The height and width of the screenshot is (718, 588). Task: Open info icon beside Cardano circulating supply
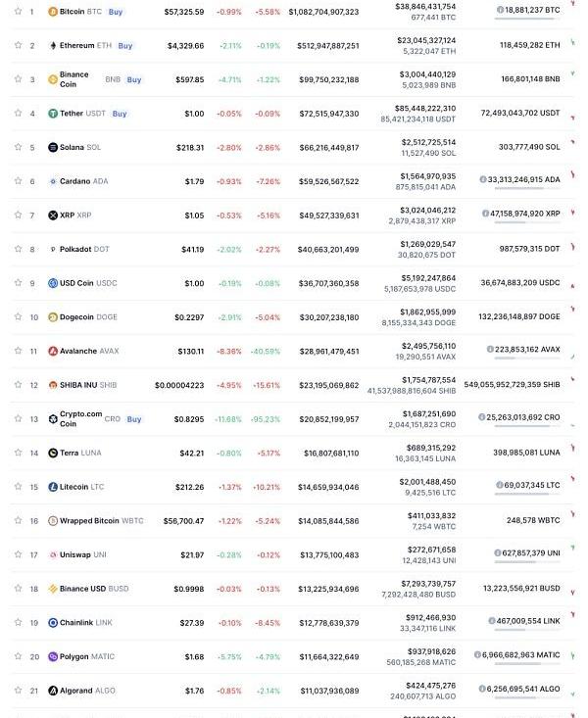tap(482, 179)
